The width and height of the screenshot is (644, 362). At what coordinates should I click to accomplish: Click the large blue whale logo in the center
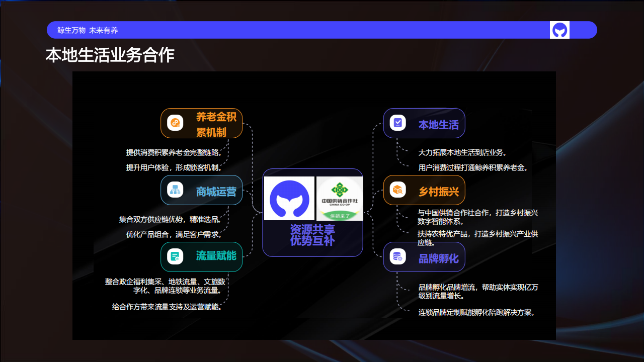pos(289,198)
